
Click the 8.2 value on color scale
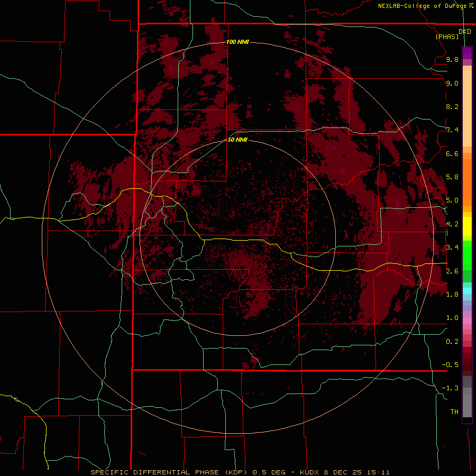(x=452, y=106)
